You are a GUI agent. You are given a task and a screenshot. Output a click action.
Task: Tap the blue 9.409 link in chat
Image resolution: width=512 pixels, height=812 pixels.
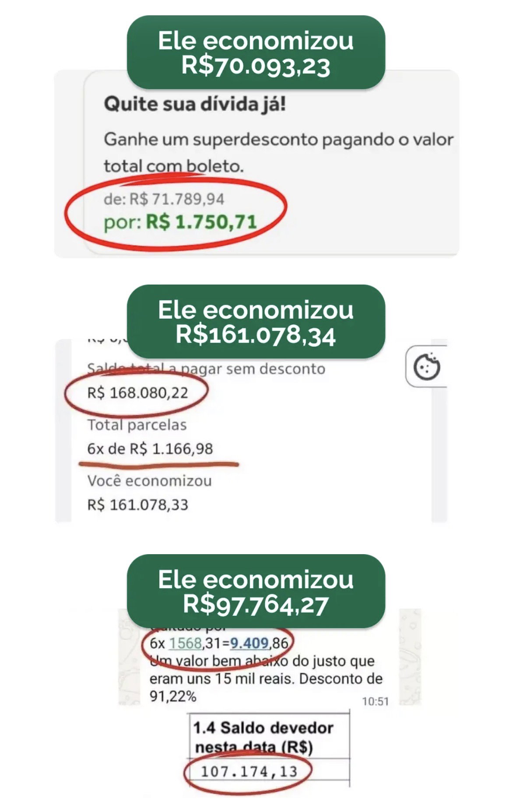coord(249,643)
